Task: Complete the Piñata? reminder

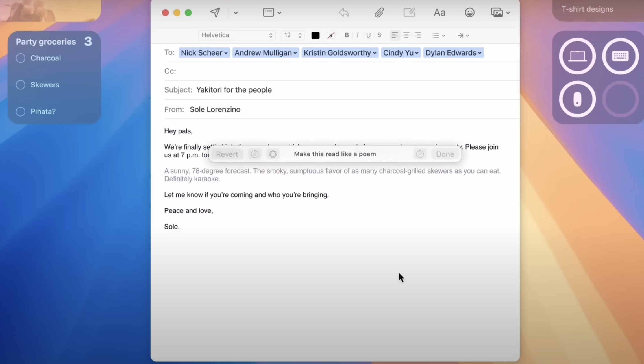Action: pyautogui.click(x=20, y=111)
